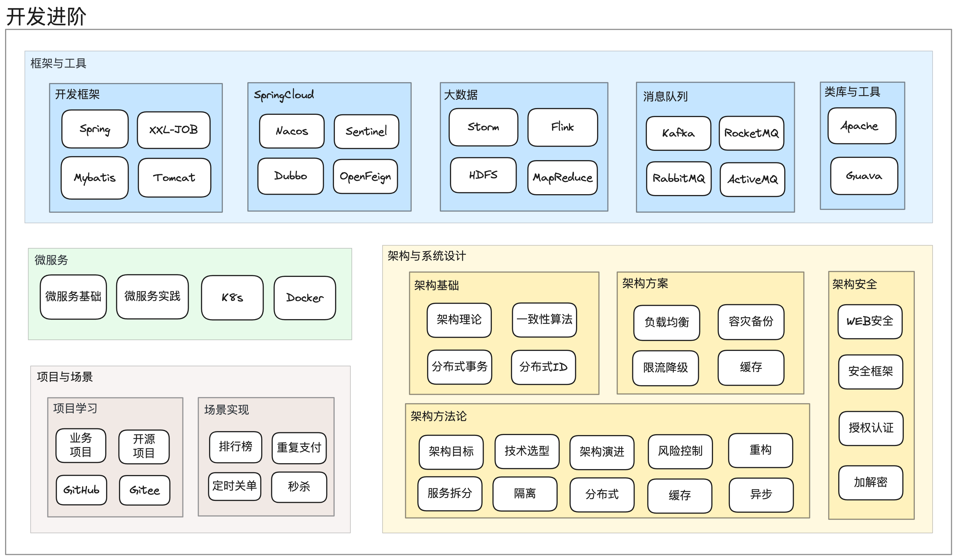Select the 架构与系统设计 section title
957x560 pixels.
(x=427, y=256)
